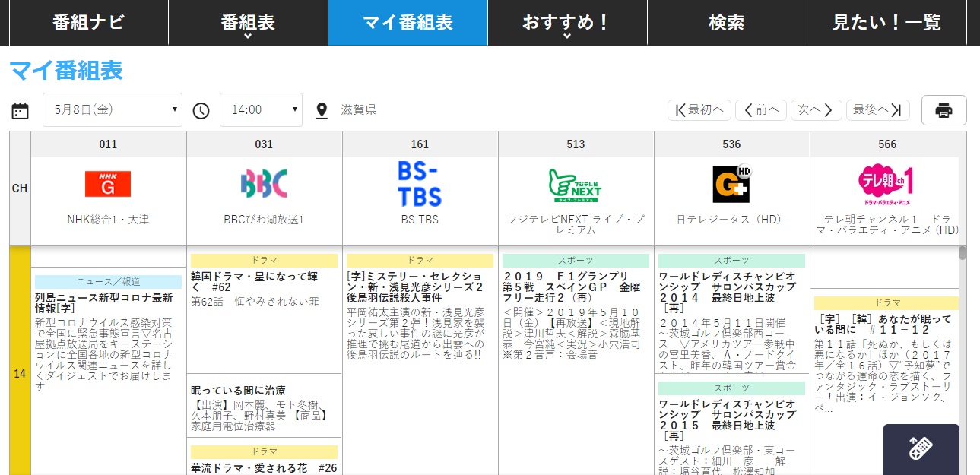Print the program guide via printer icon

pyautogui.click(x=944, y=110)
